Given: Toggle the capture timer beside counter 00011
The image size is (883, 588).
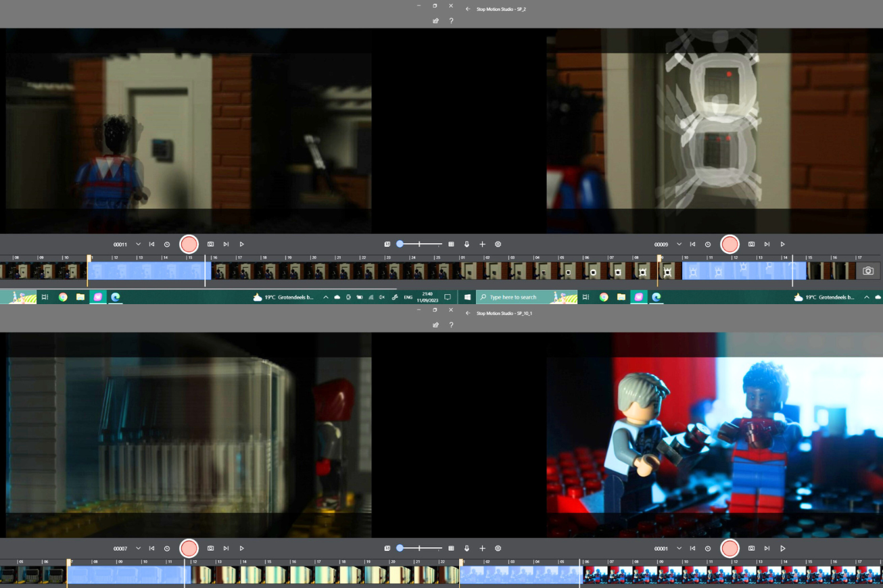Looking at the screenshot, I should click(167, 245).
